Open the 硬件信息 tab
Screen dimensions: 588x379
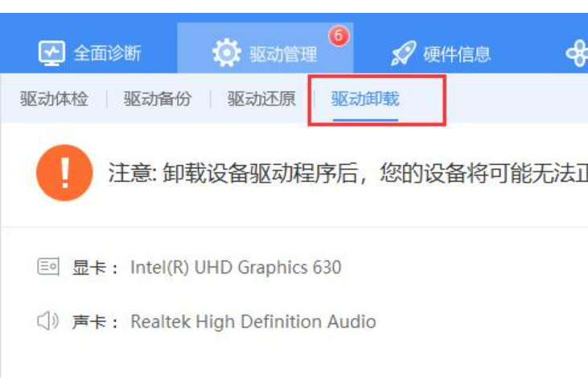tap(441, 54)
